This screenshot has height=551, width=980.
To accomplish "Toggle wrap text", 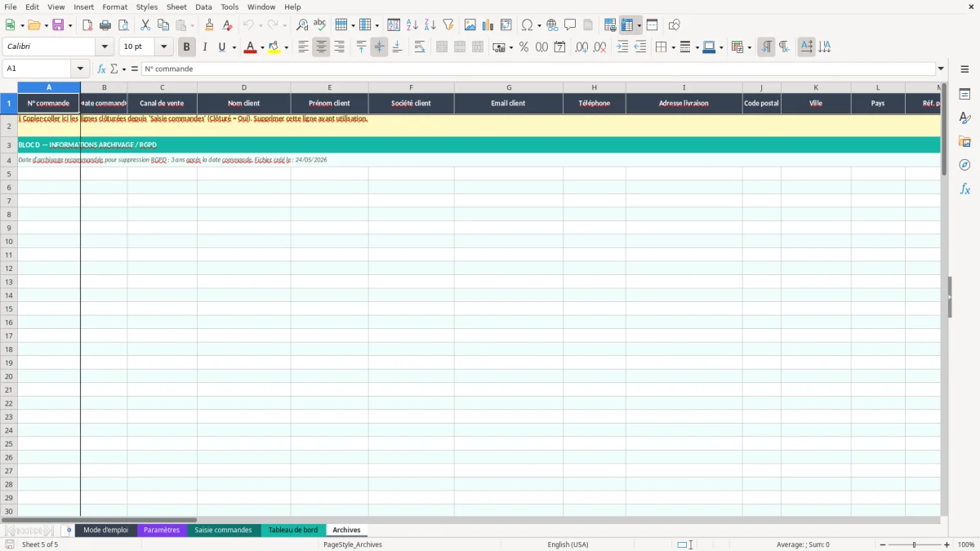I will pyautogui.click(x=420, y=47).
